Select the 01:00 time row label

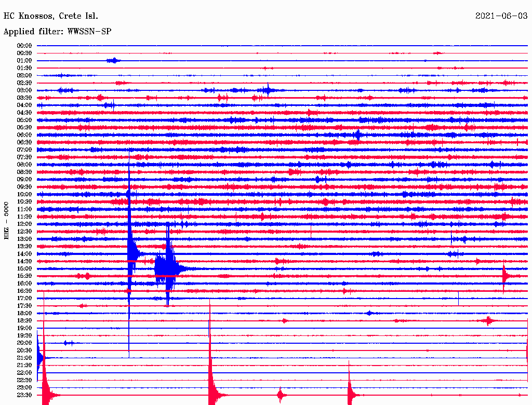point(24,61)
